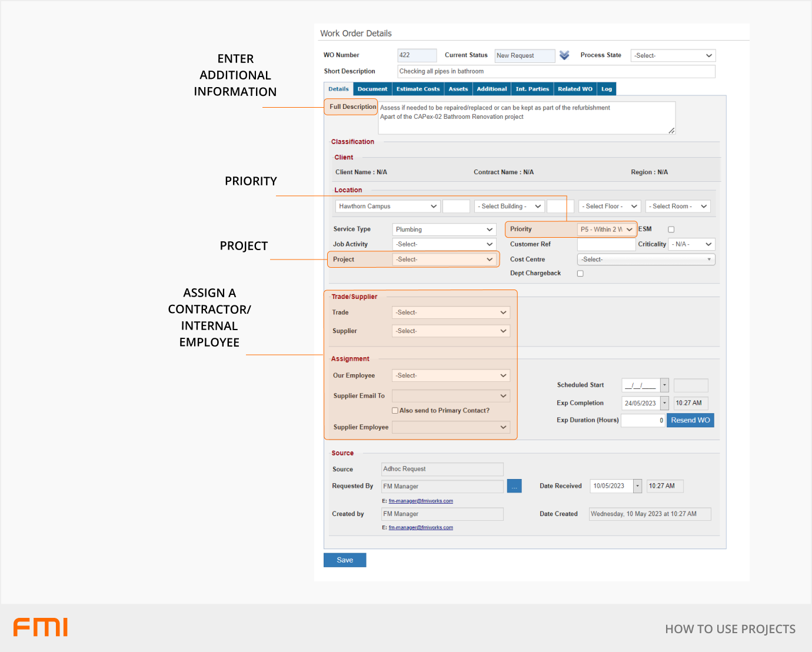
Task: Switch to the Estimate Costs tab
Action: point(418,89)
